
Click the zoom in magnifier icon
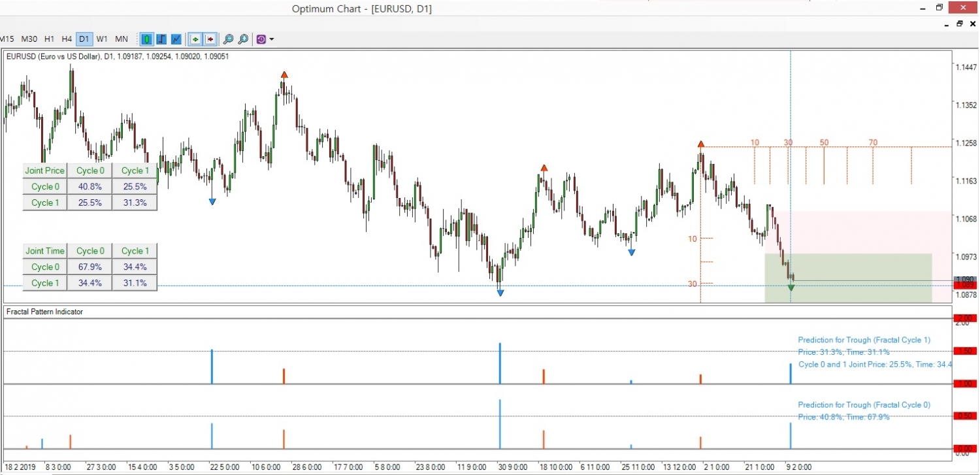point(243,39)
